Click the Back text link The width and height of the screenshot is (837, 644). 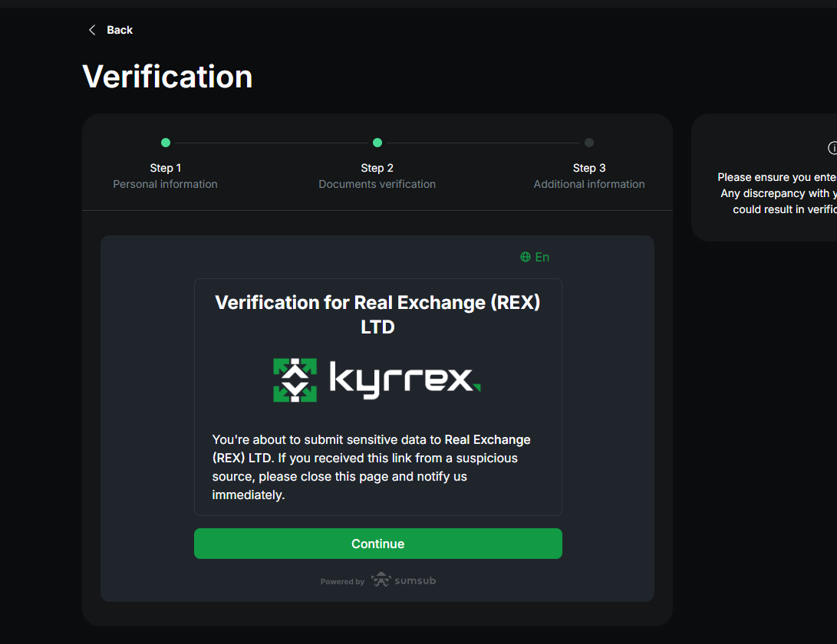coord(120,30)
